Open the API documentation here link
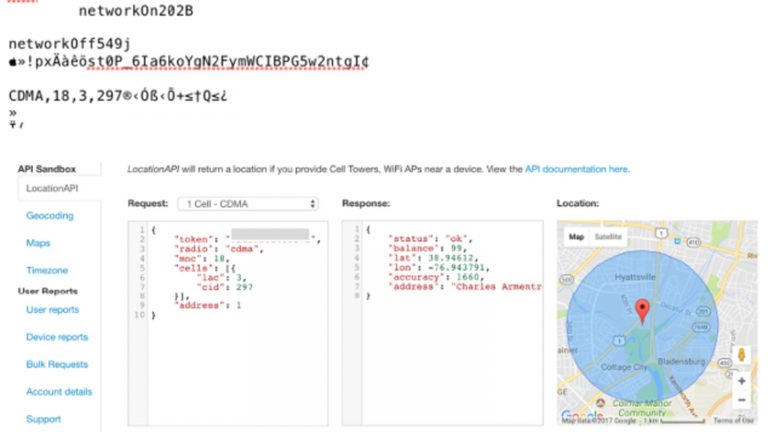The height and width of the screenshot is (432, 768). (577, 170)
